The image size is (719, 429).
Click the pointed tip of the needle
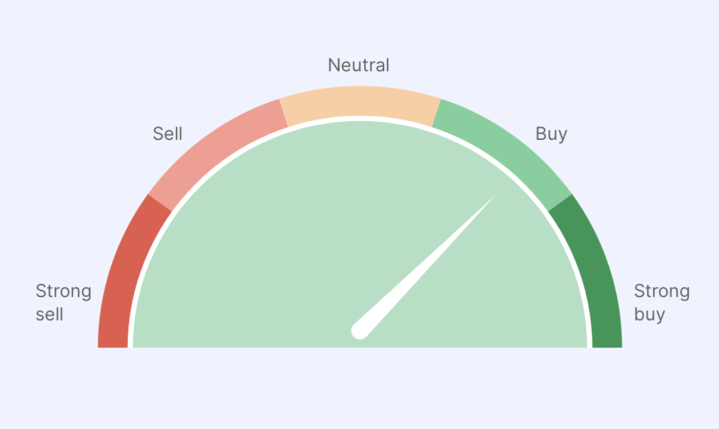[x=493, y=197]
